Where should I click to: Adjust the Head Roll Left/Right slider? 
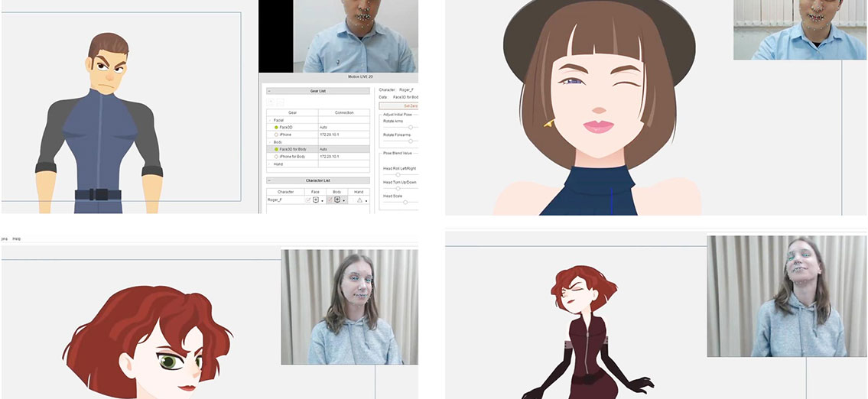click(x=398, y=175)
